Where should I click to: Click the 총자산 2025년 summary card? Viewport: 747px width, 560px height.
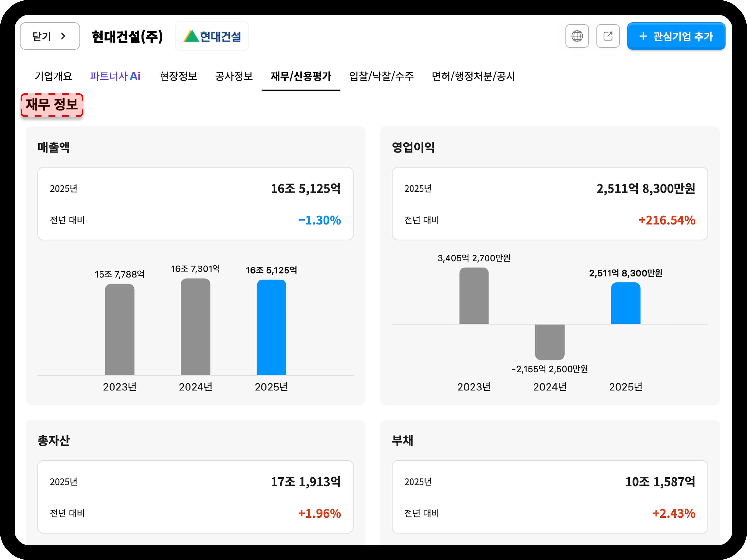pyautogui.click(x=195, y=497)
